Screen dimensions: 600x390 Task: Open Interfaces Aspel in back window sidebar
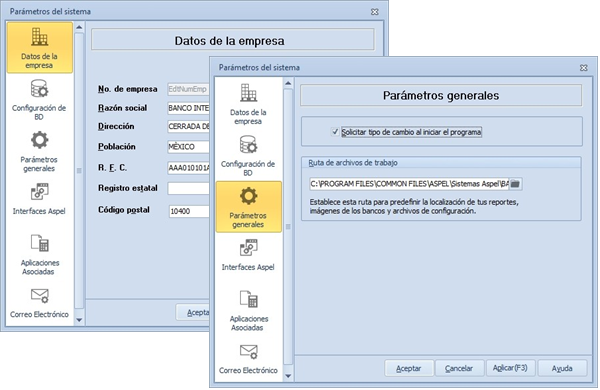(39, 199)
